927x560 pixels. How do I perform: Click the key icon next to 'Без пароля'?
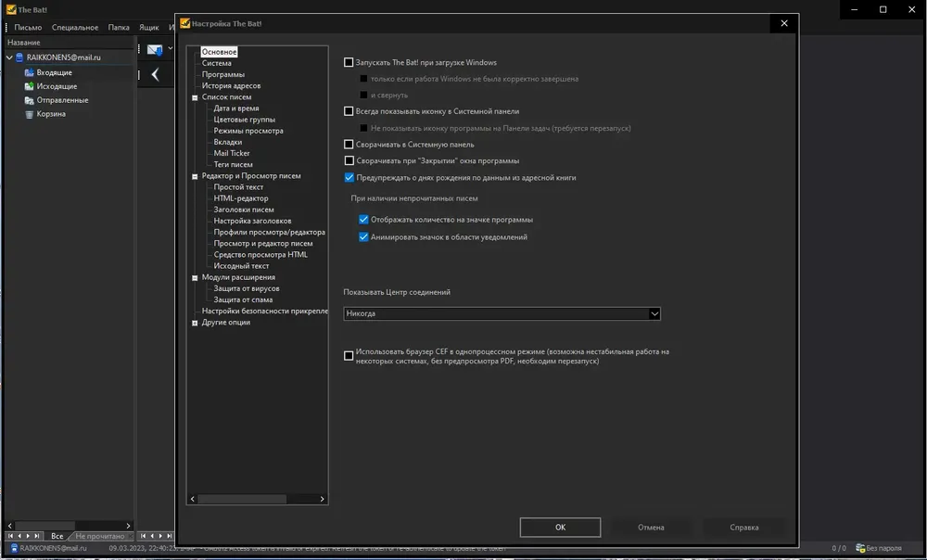click(860, 548)
